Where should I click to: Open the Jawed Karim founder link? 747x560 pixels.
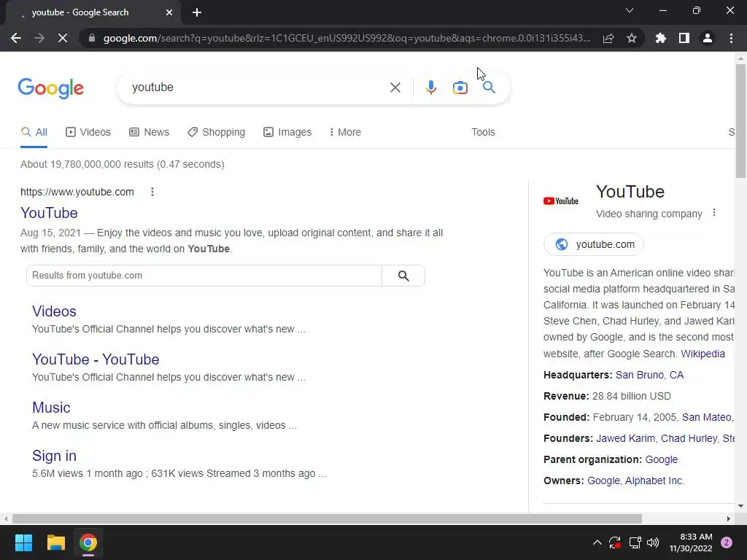click(x=625, y=438)
